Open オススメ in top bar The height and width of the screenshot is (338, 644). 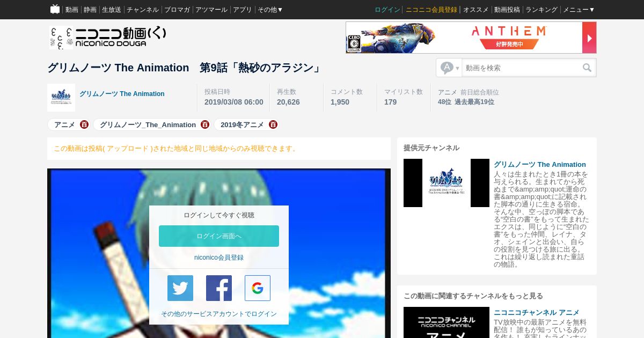pos(476,10)
